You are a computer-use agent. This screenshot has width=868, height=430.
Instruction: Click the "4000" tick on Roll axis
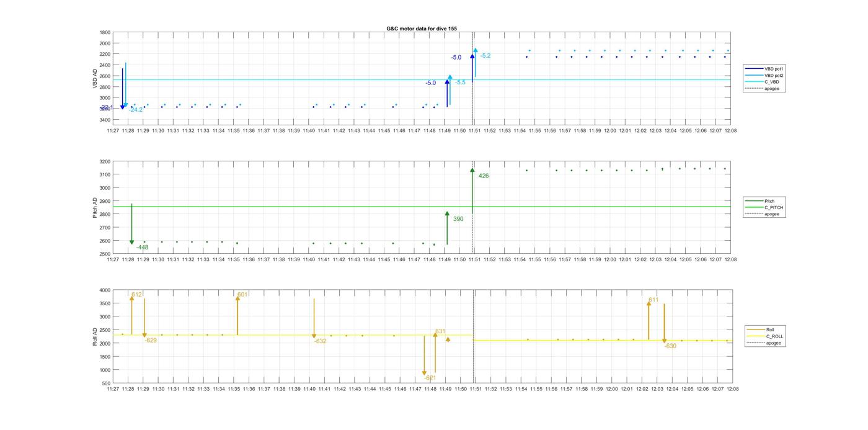(x=105, y=290)
